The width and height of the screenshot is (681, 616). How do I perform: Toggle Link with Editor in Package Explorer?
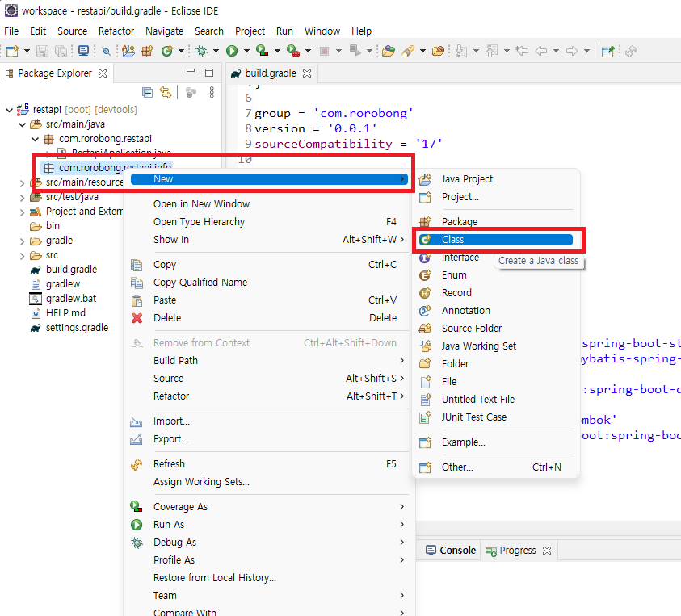(x=166, y=93)
